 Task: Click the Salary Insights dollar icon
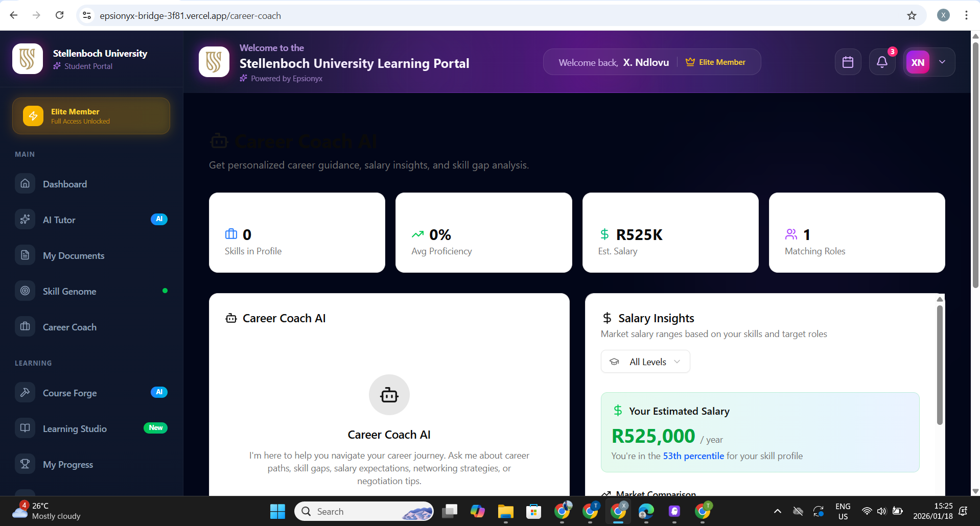point(607,318)
